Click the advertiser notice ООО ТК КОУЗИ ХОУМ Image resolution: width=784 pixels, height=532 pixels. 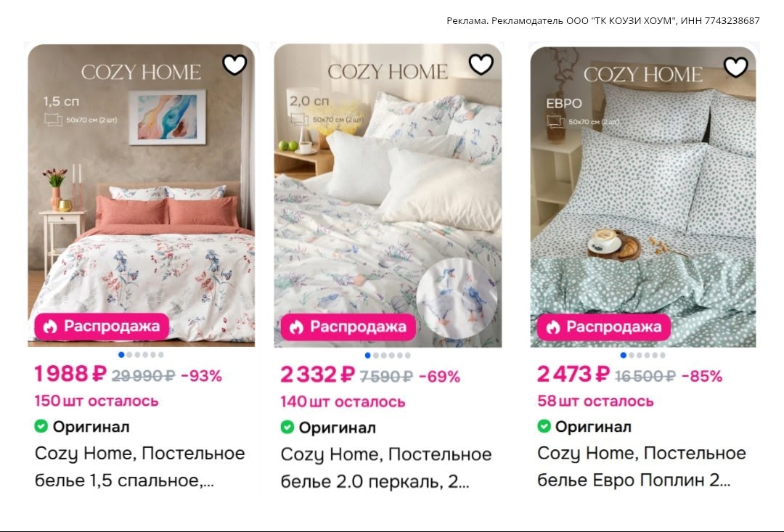click(x=603, y=20)
